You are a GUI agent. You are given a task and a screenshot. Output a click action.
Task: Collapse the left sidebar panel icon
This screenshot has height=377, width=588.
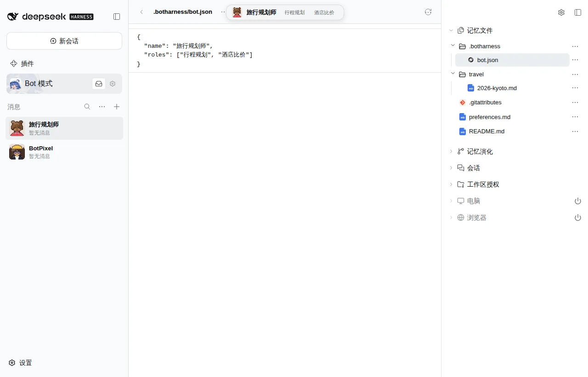tap(117, 17)
